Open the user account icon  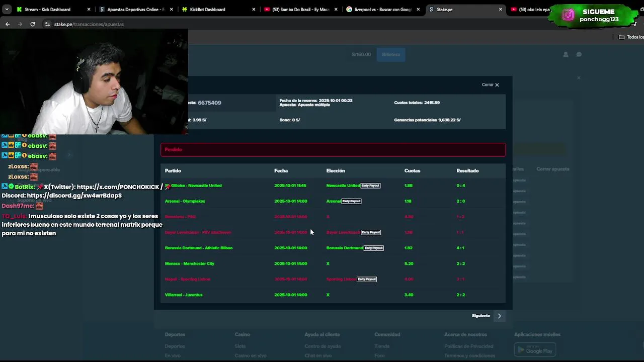566,54
